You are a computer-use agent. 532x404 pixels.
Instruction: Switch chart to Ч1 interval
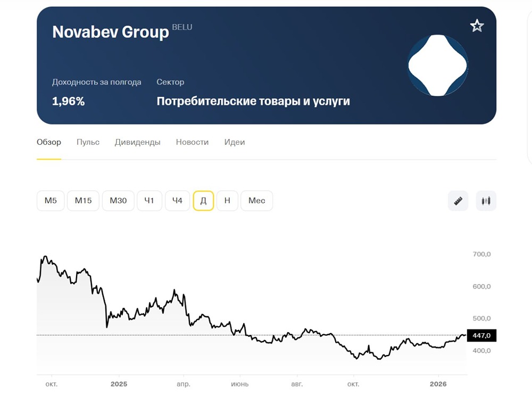pos(149,201)
